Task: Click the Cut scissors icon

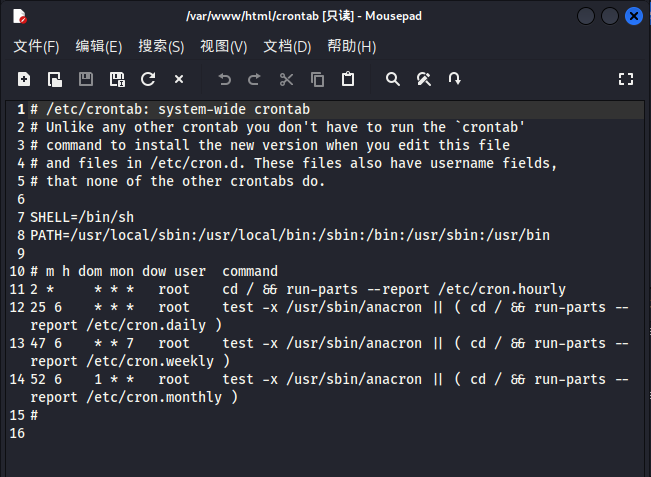Action: tap(286, 79)
